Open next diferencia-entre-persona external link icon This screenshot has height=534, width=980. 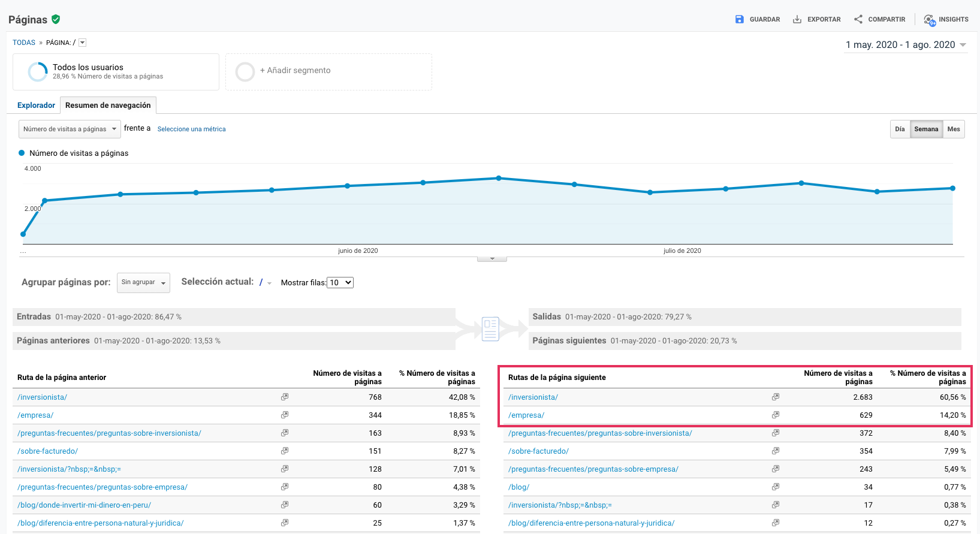(x=776, y=523)
